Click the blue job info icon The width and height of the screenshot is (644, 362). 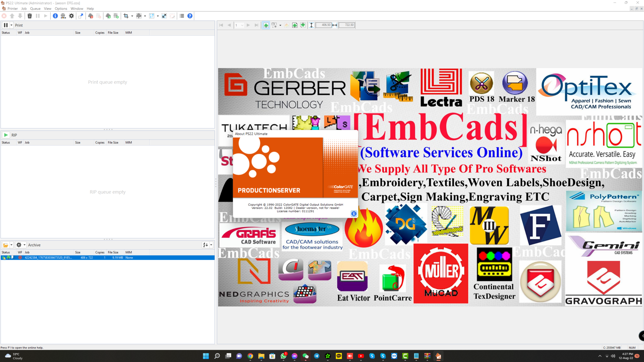point(55,16)
